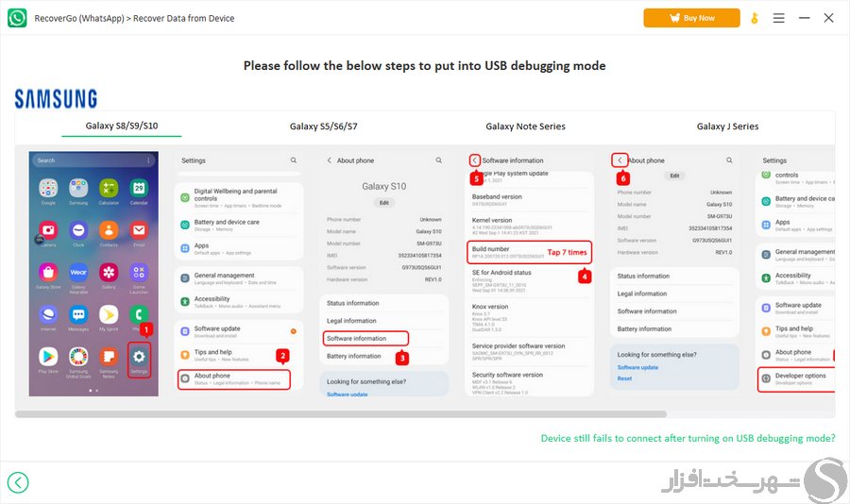850x504 pixels.
Task: Select the Galaxy S5/S6/S7 tab
Action: [324, 126]
